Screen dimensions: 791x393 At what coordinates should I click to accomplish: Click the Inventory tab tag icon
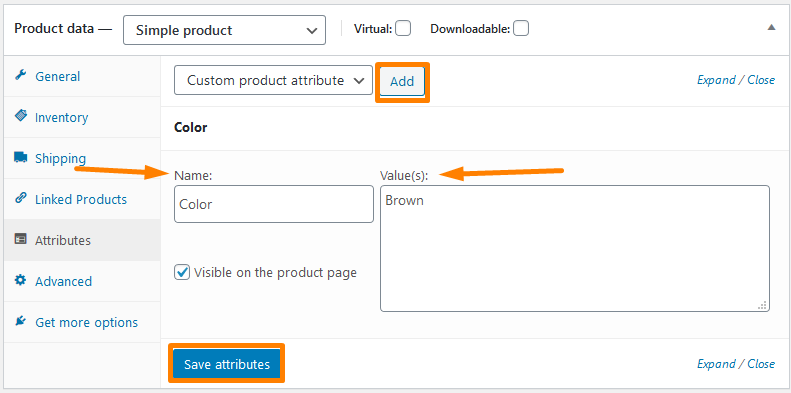(x=20, y=117)
